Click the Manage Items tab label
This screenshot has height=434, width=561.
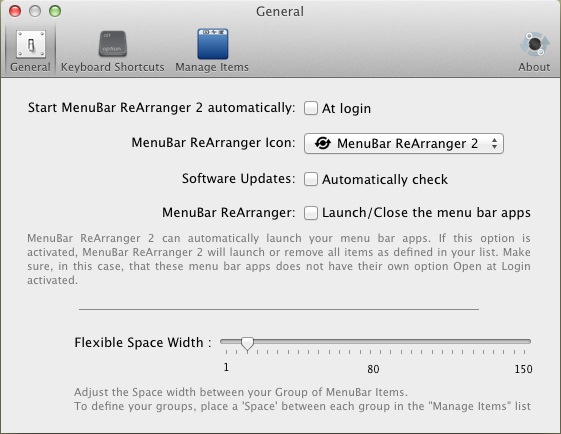212,67
